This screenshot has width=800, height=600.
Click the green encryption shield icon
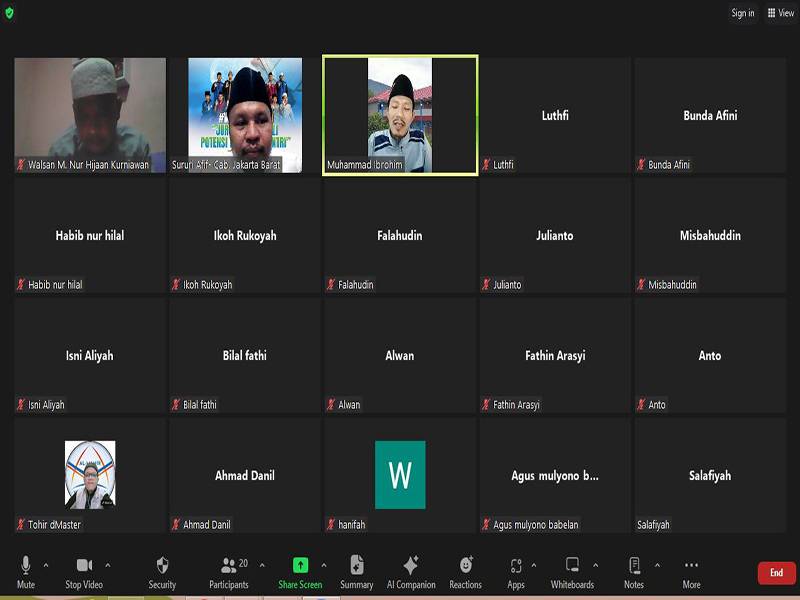click(12, 13)
